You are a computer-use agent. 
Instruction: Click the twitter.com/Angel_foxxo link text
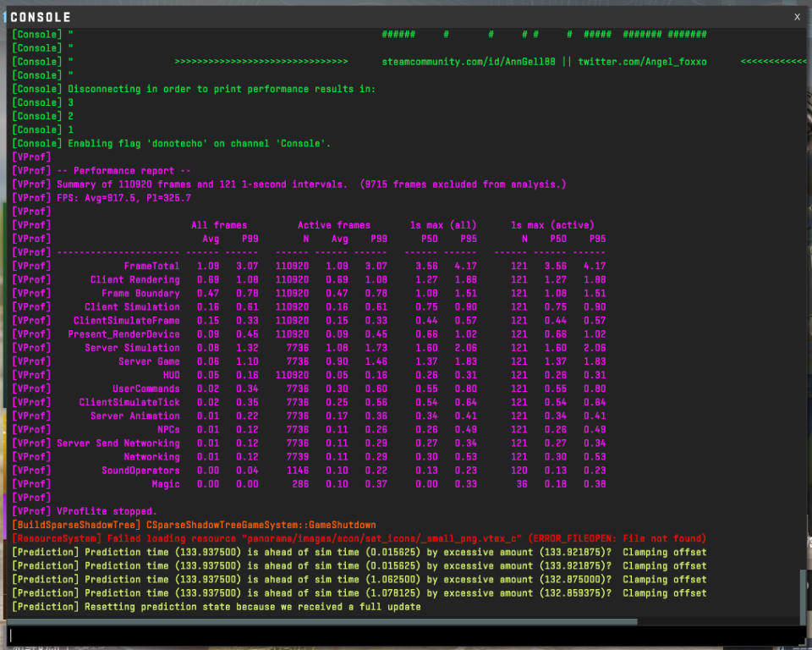pos(642,62)
